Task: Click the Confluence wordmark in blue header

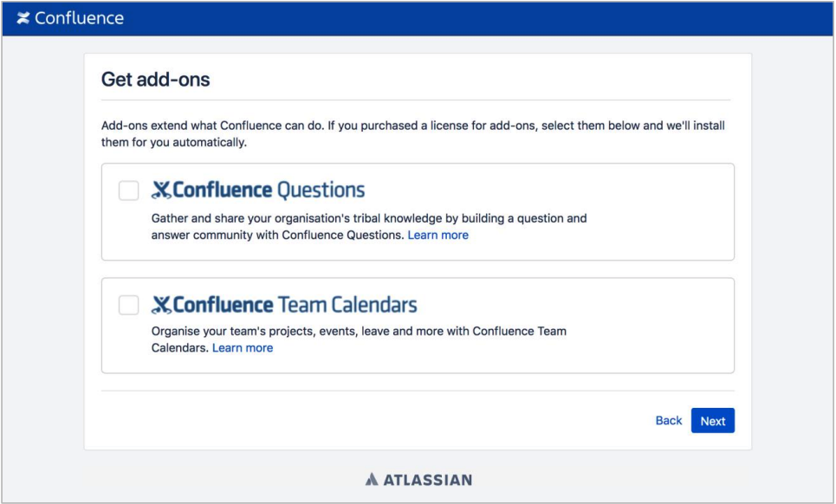Action: tap(79, 18)
